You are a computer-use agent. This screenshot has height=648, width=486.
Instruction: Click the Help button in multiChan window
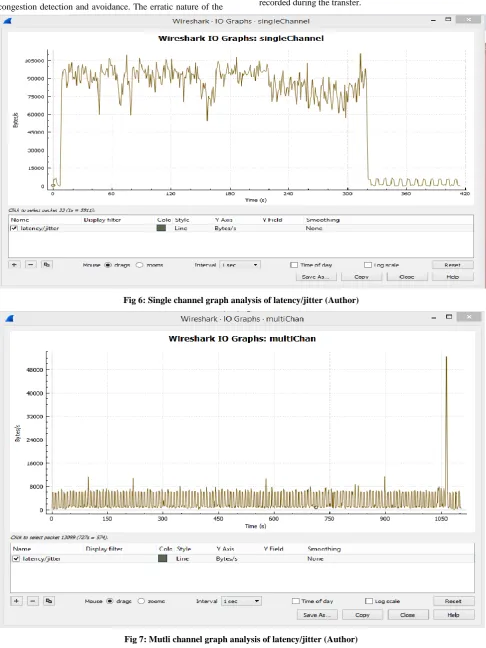(453, 615)
